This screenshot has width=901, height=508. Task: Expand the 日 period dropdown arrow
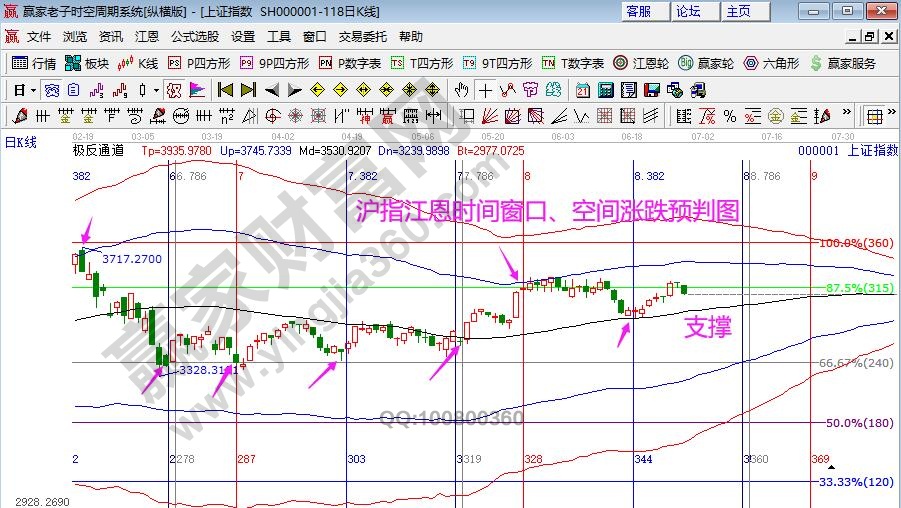[32, 90]
